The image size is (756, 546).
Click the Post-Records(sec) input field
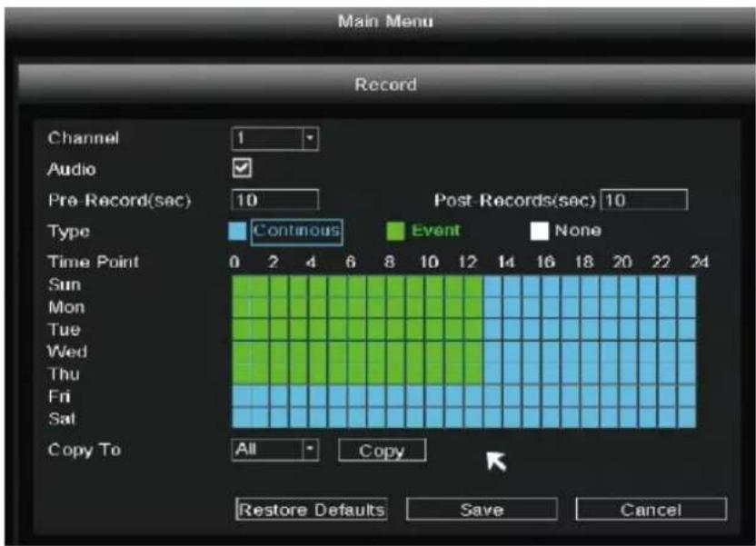click(x=643, y=200)
